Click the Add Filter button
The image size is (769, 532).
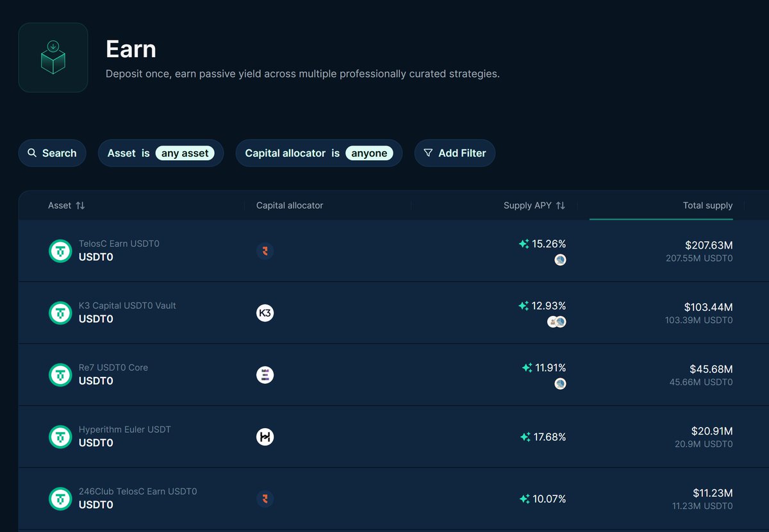coord(455,153)
